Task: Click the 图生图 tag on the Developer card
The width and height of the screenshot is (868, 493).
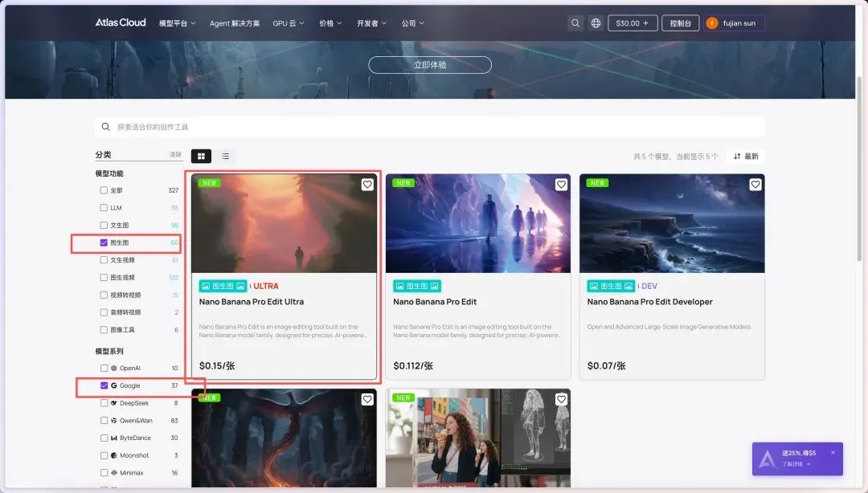Action: (x=611, y=286)
